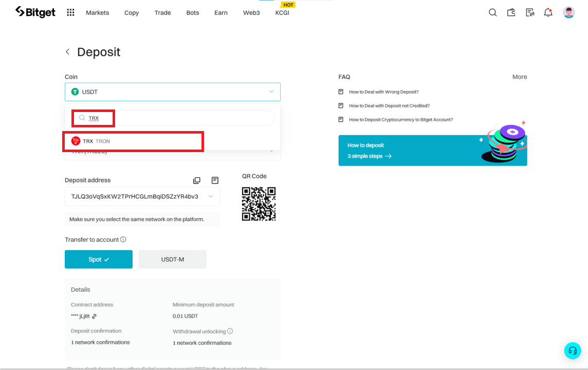Show Transfer to account info tooltip
This screenshot has width=588, height=370.
click(123, 239)
